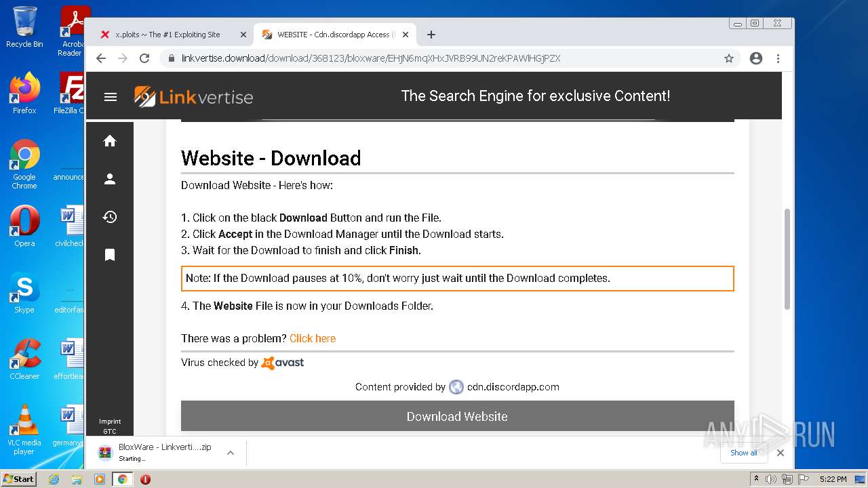868x488 pixels.
Task: View site lock information
Action: click(x=172, y=58)
